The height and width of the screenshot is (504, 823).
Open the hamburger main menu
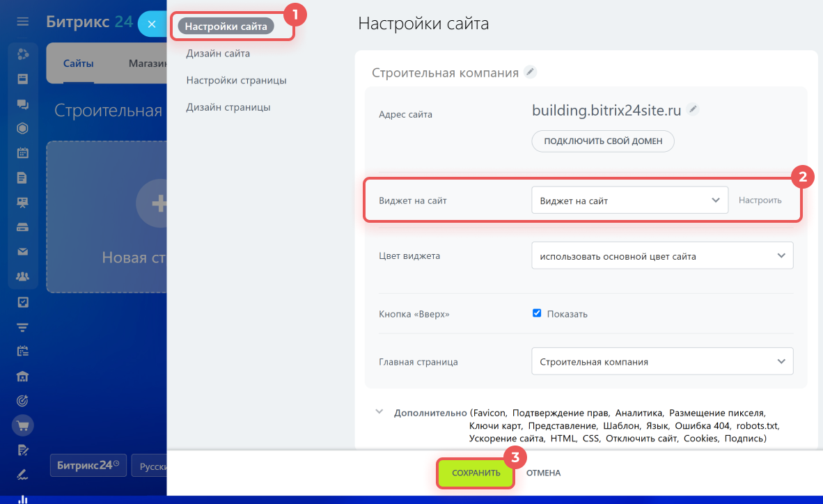(23, 22)
